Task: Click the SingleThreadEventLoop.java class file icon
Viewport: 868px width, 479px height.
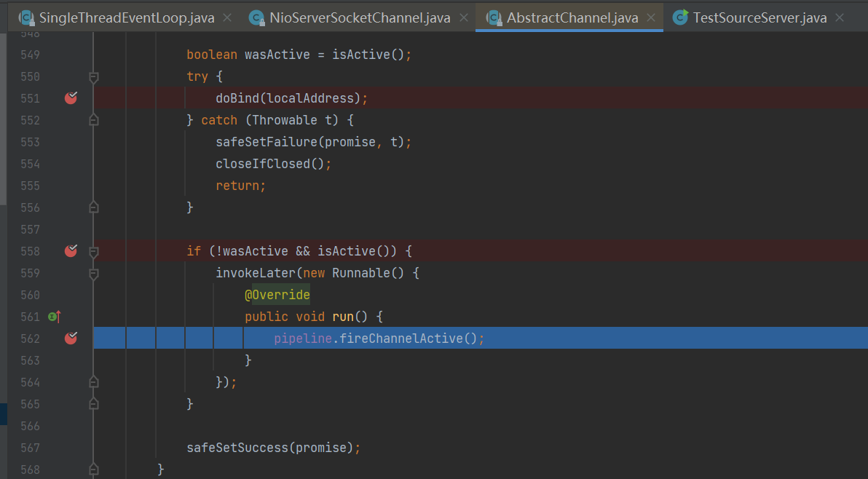Action: click(x=26, y=17)
